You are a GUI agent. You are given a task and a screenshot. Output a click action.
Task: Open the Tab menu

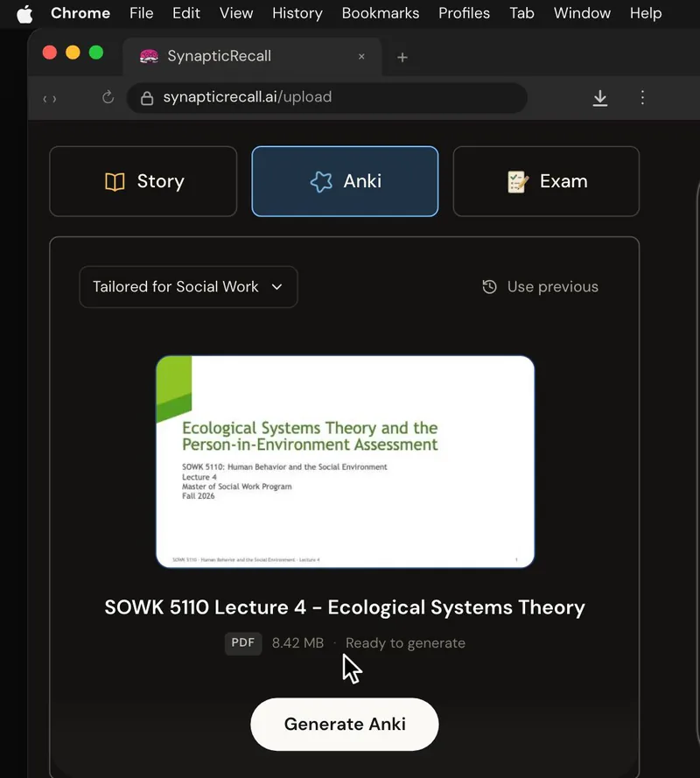click(x=521, y=13)
